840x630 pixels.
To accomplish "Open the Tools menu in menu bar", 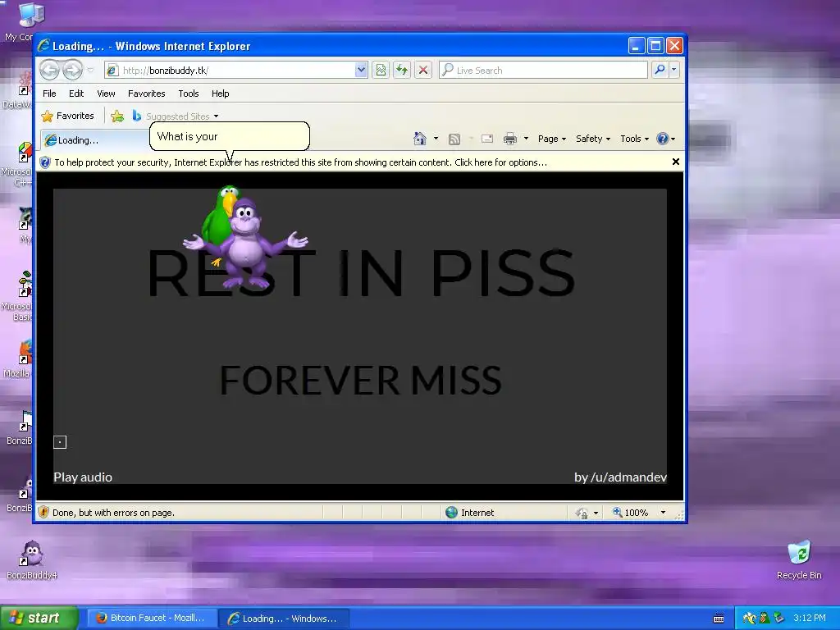I will tap(189, 94).
